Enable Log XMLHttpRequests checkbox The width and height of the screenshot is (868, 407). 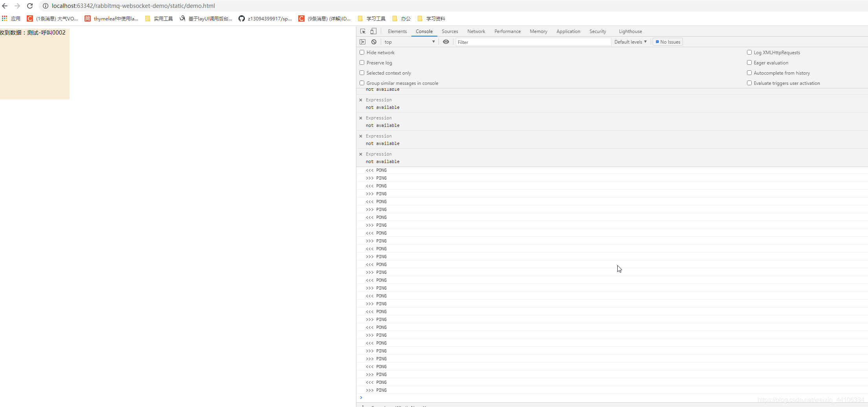tap(749, 52)
